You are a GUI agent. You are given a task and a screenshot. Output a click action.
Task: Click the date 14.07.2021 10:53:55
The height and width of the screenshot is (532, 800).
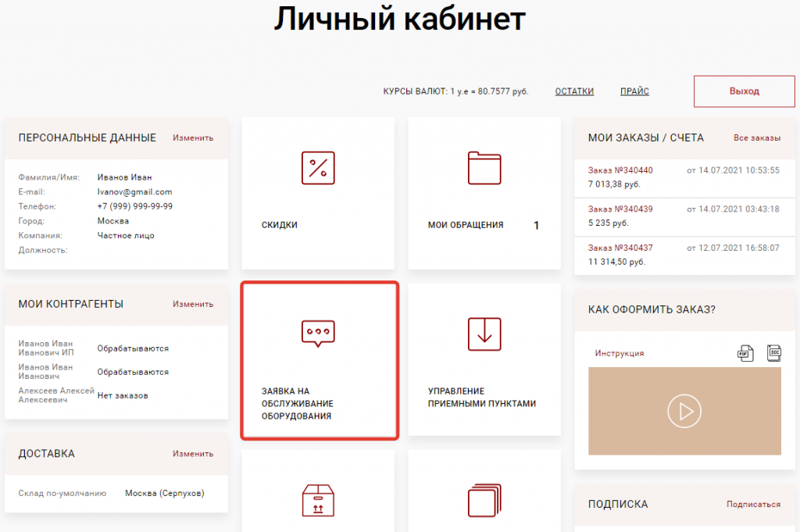pyautogui.click(x=739, y=170)
